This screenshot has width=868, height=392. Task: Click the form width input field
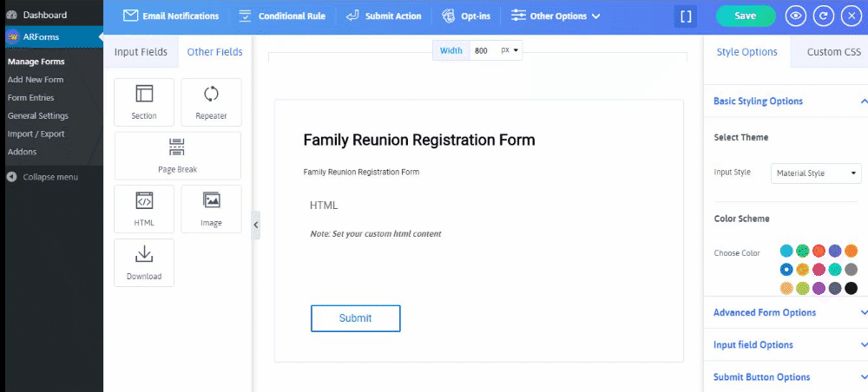(483, 50)
